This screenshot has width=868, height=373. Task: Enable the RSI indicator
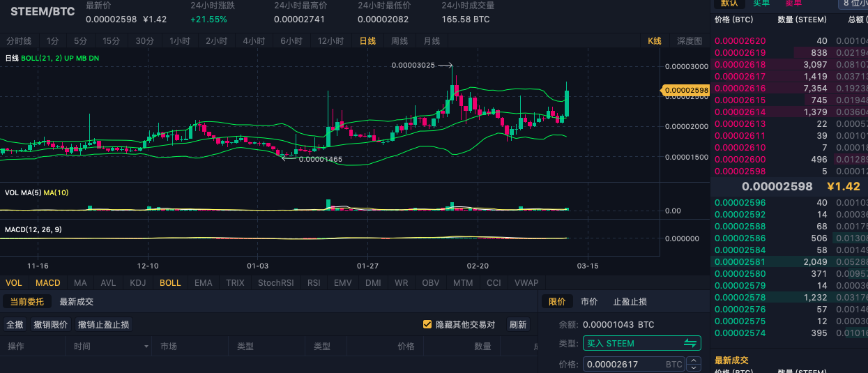coord(314,282)
